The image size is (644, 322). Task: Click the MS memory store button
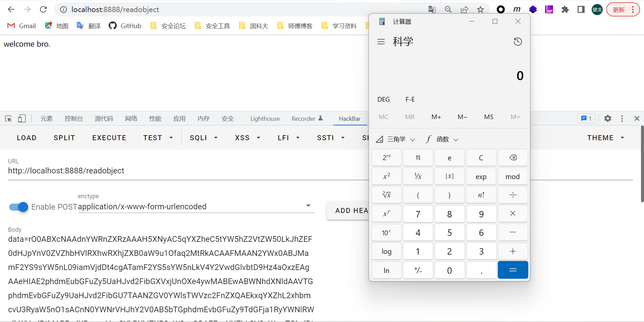[x=489, y=117]
